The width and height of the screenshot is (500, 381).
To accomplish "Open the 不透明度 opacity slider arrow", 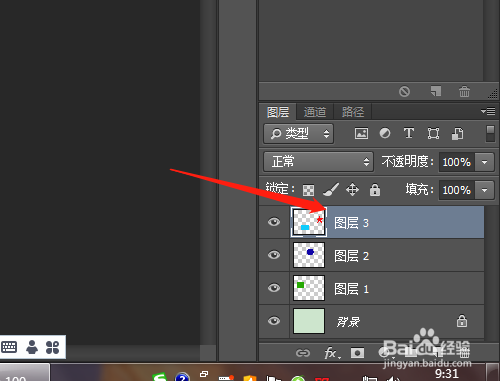I will coord(484,162).
